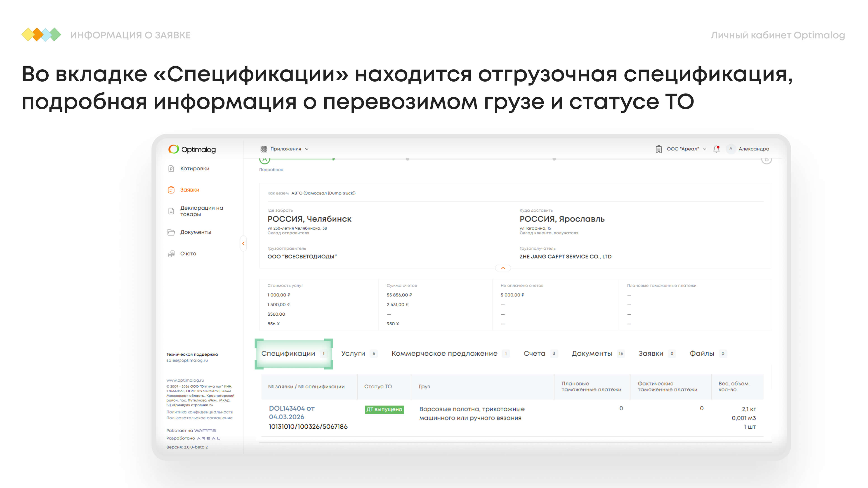Open the Коммерческое предложение tab
The width and height of the screenshot is (868, 488).
444,353
